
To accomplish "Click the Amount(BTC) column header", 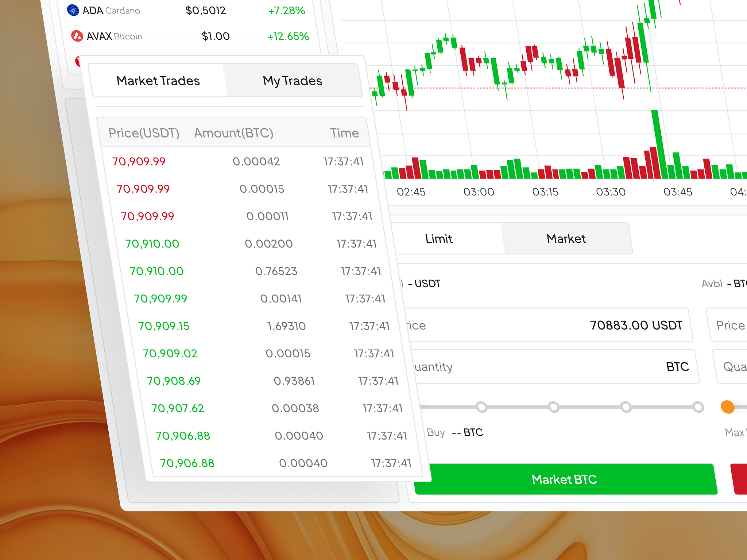I will (x=234, y=133).
